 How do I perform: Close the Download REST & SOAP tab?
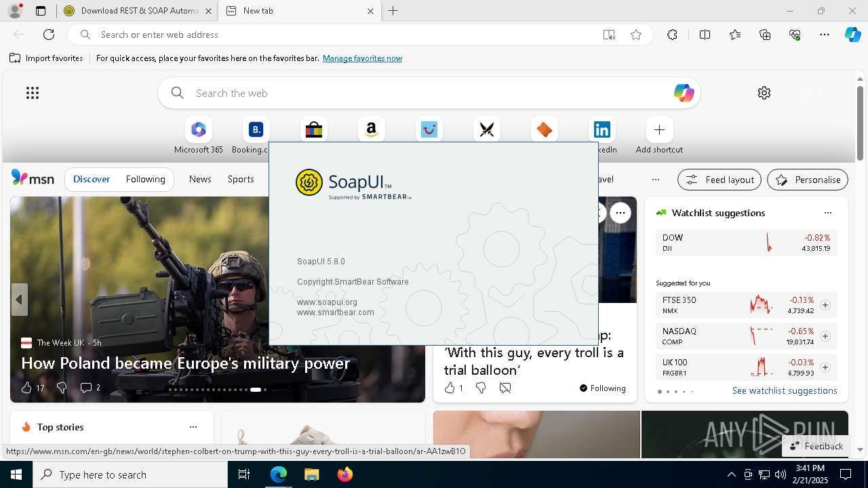pos(208,11)
